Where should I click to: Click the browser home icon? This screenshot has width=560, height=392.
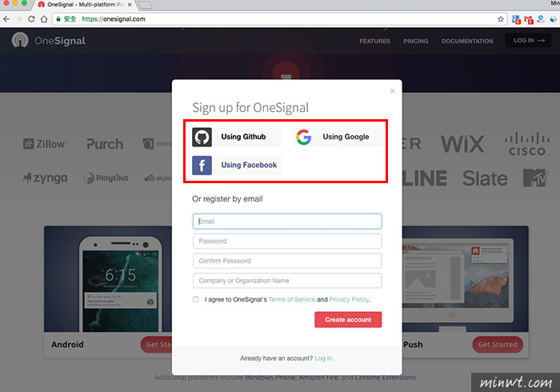(44, 19)
